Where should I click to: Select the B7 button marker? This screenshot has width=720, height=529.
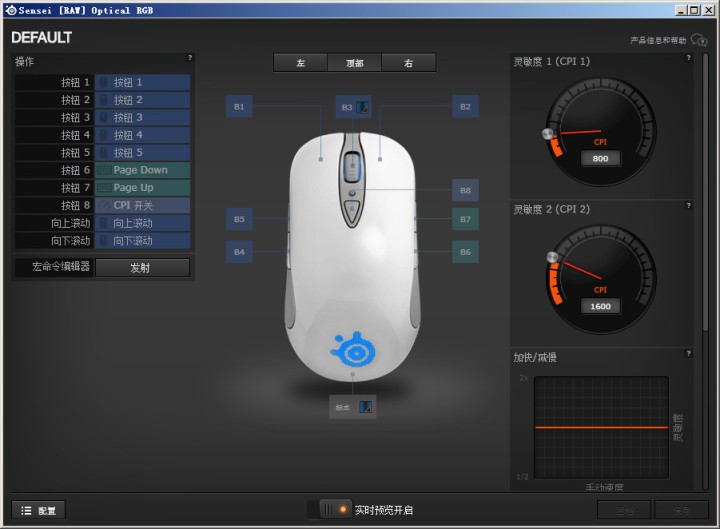click(465, 219)
